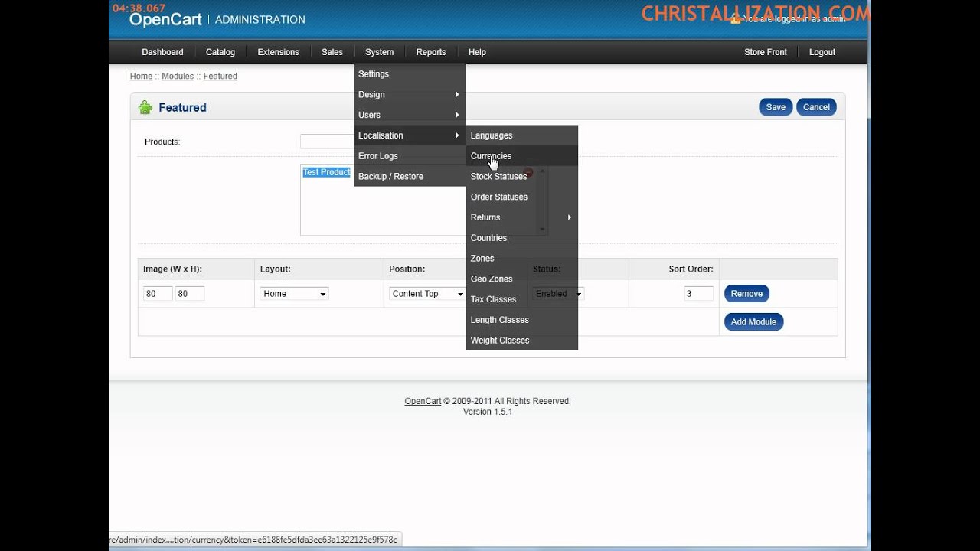Choose Languages from Localisation submenu

point(521,135)
